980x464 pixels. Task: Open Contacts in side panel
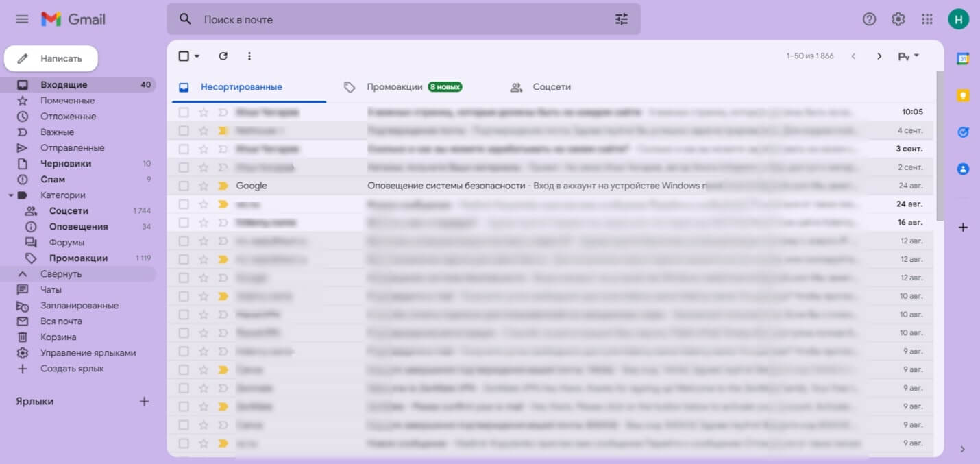point(963,169)
